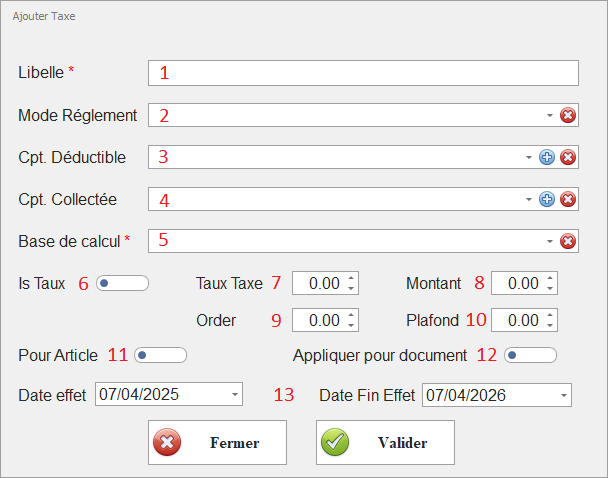Viewport: 608px width, 478px height.
Task: Clear the Base de calcul field with red X
Action: coord(568,241)
